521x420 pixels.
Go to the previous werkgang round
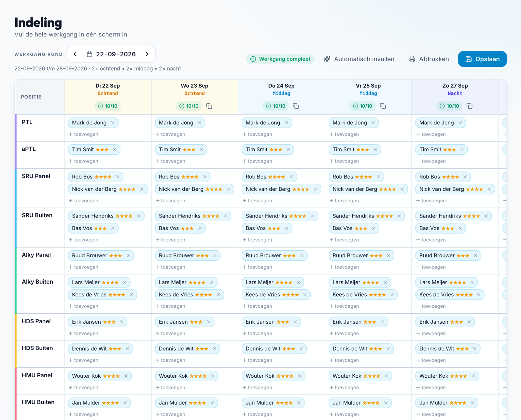click(x=75, y=54)
